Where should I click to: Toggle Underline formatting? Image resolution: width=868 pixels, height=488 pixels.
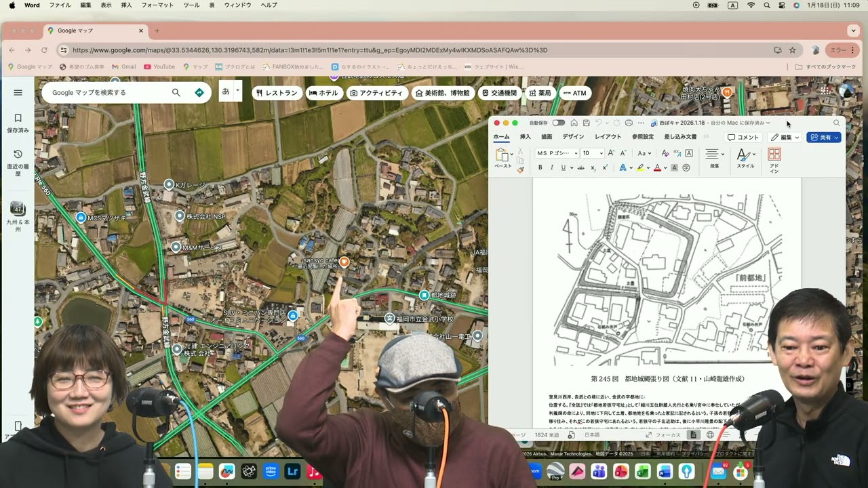pyautogui.click(x=563, y=167)
